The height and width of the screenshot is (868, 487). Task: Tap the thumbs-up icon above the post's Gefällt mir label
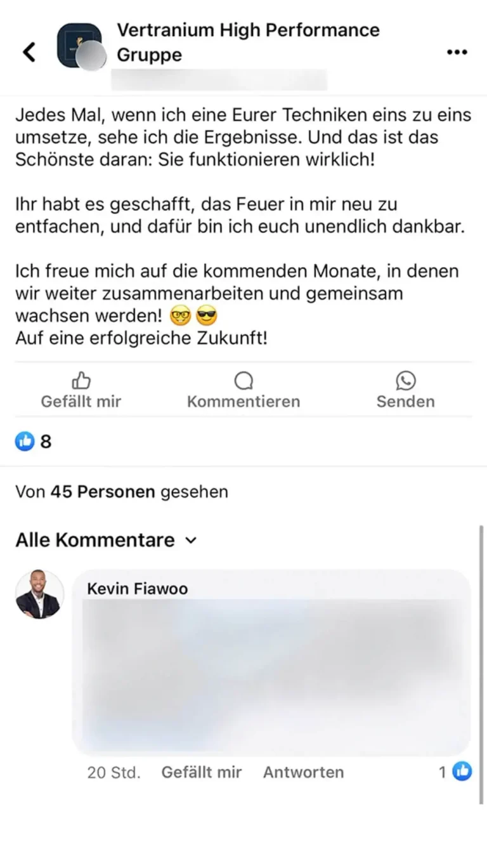pyautogui.click(x=81, y=381)
